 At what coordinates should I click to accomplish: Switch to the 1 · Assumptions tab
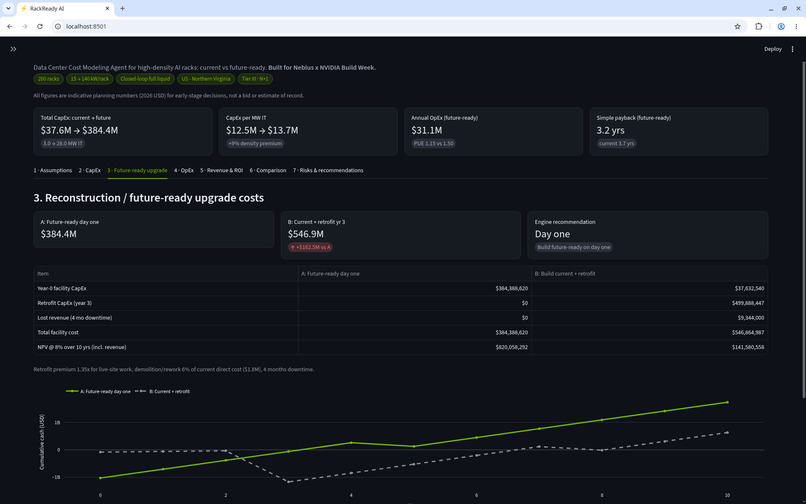pyautogui.click(x=53, y=170)
